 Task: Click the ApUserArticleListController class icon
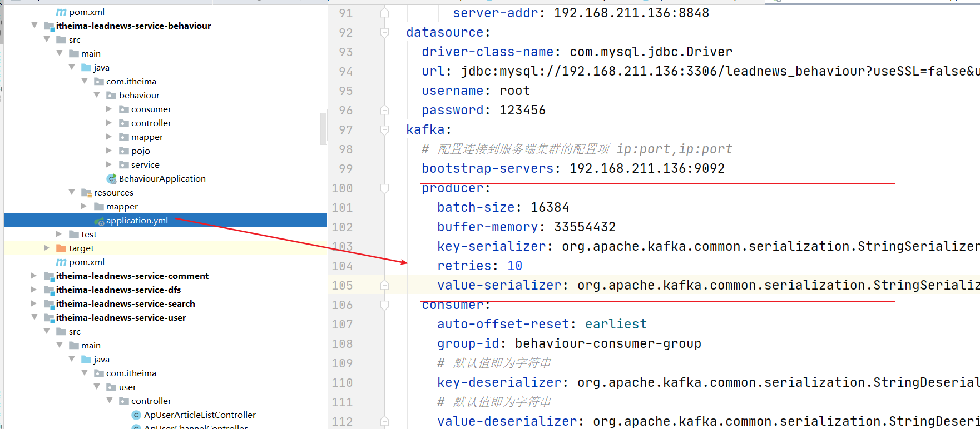(136, 415)
